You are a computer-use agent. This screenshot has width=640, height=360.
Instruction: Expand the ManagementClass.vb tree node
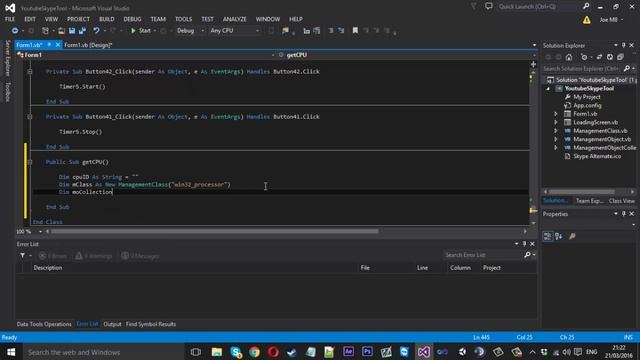pos(556,131)
